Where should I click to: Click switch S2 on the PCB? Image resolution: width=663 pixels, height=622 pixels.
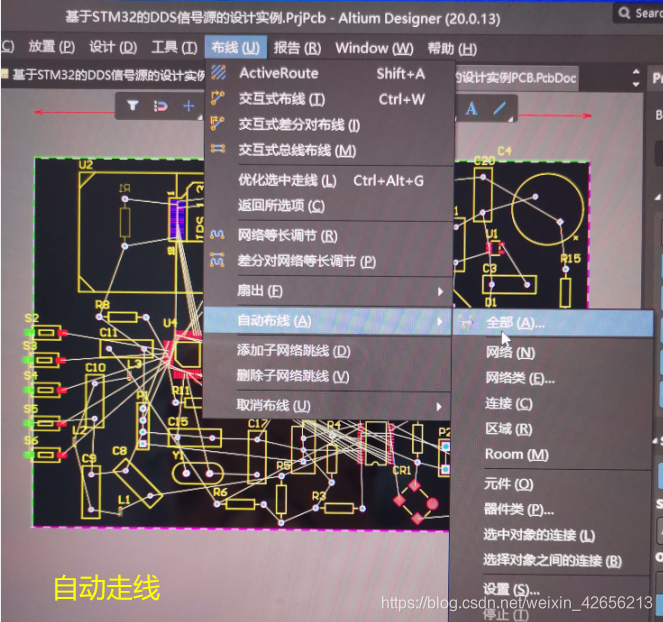click(x=47, y=333)
